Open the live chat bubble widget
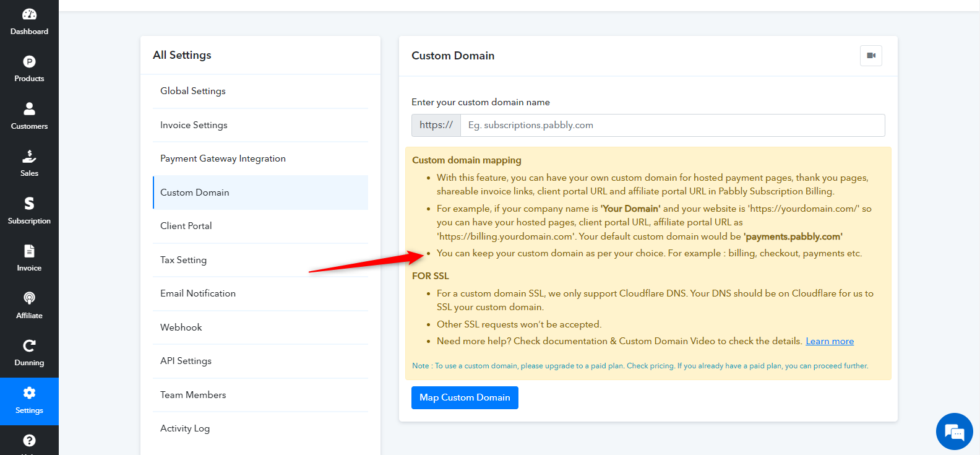Image resolution: width=980 pixels, height=455 pixels. pos(955,431)
